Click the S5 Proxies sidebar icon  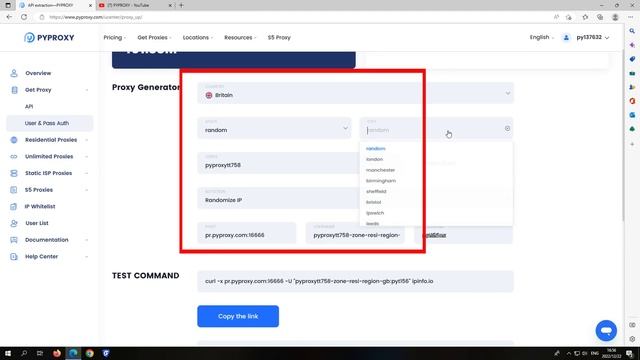point(14,190)
